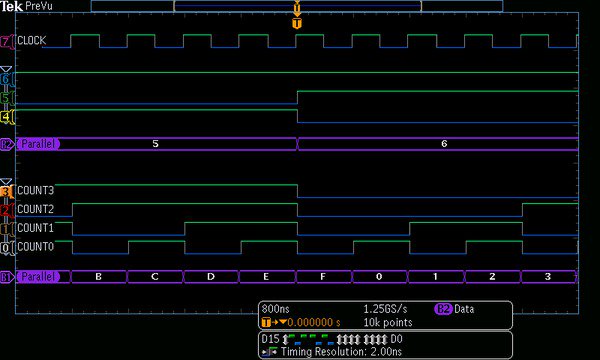600x360 pixels.
Task: Select the yellow channel 4 indicator icon
Action: [6, 117]
